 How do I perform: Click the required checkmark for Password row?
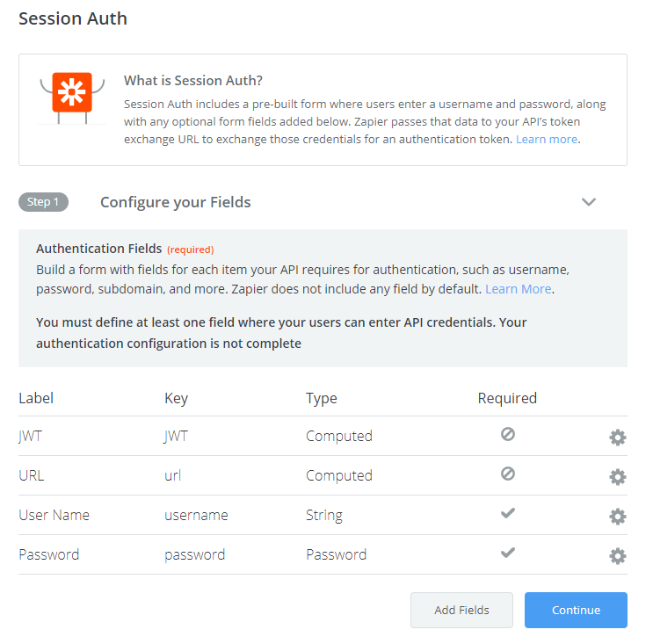coord(508,553)
